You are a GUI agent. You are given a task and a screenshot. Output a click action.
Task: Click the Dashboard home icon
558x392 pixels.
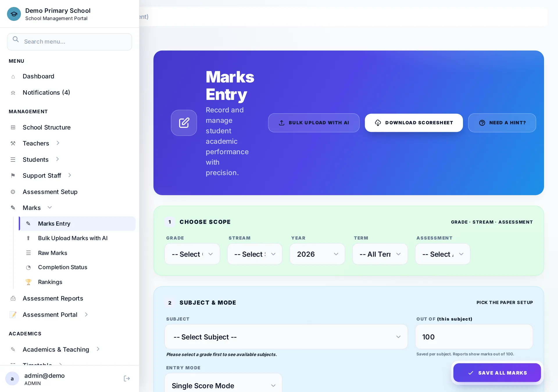tap(13, 77)
